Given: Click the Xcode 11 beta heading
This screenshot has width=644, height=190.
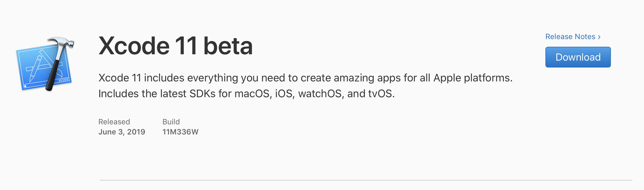Looking at the screenshot, I should [175, 46].
